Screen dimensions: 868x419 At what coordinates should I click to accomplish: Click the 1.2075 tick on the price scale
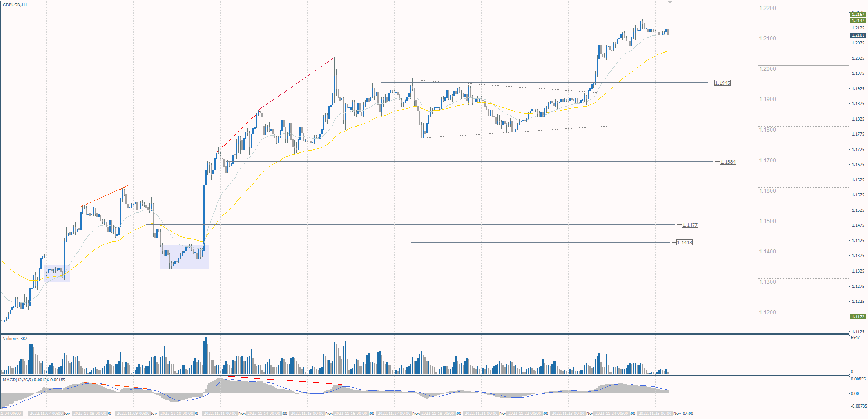(x=858, y=43)
